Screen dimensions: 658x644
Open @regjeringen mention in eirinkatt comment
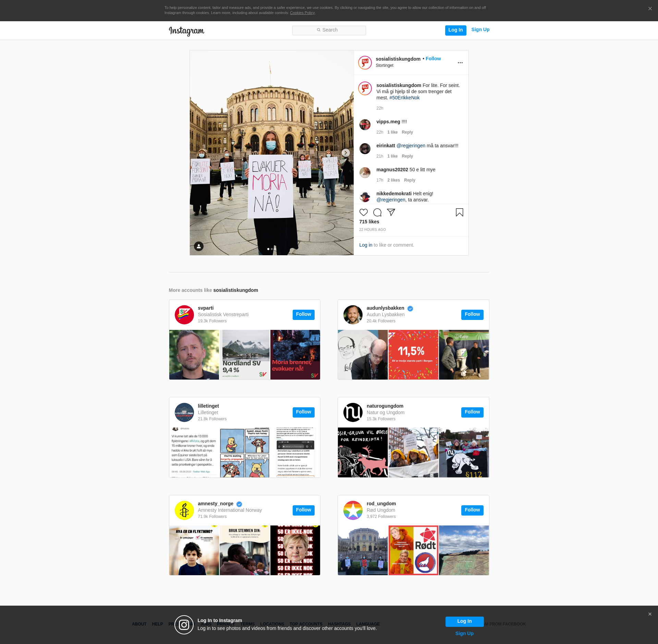point(411,146)
